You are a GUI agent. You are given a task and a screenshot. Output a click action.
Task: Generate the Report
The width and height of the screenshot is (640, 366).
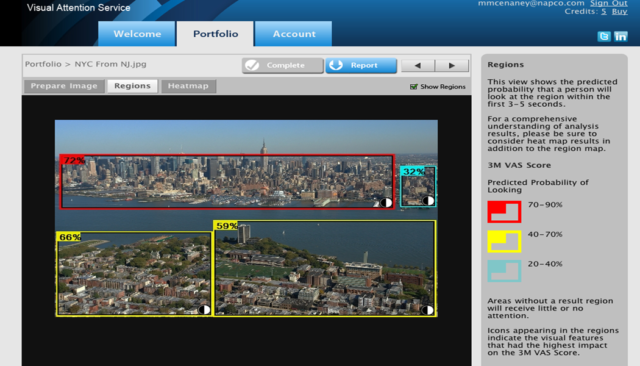[361, 65]
